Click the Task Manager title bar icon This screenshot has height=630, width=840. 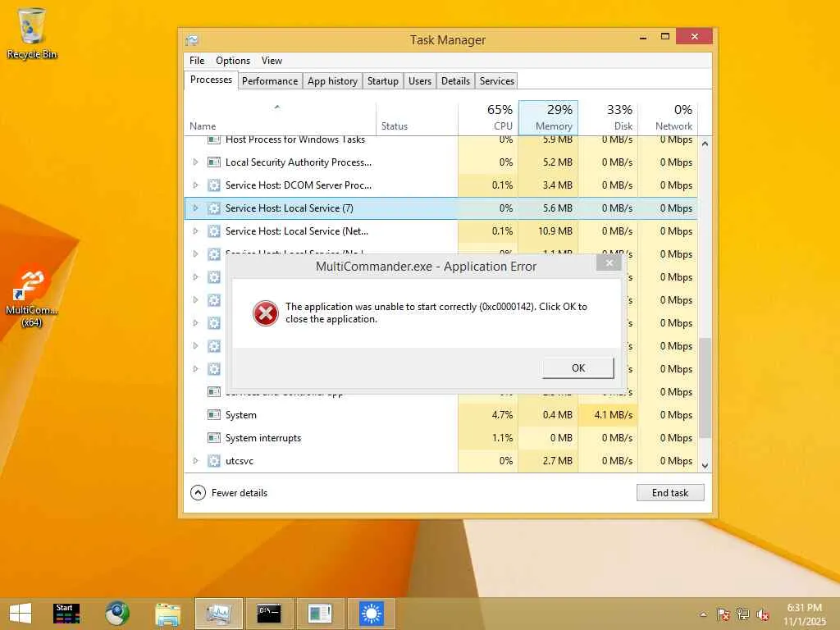192,40
